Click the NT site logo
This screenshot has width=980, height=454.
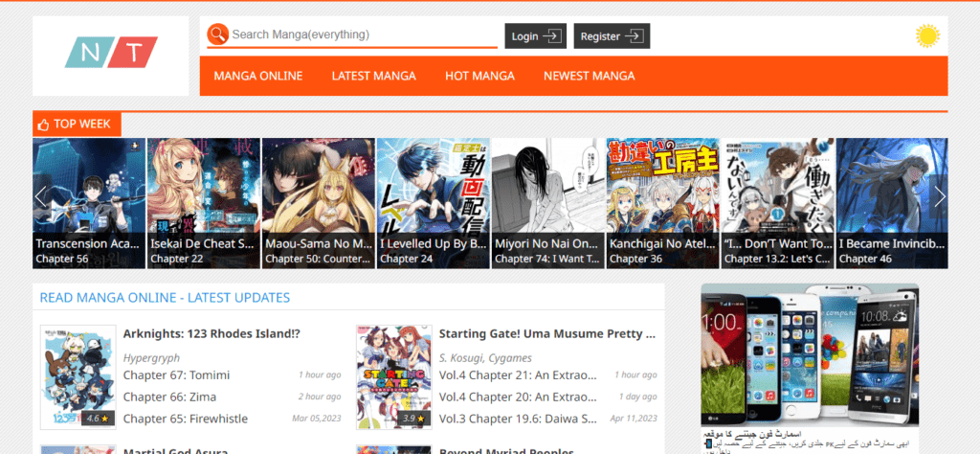(x=111, y=52)
